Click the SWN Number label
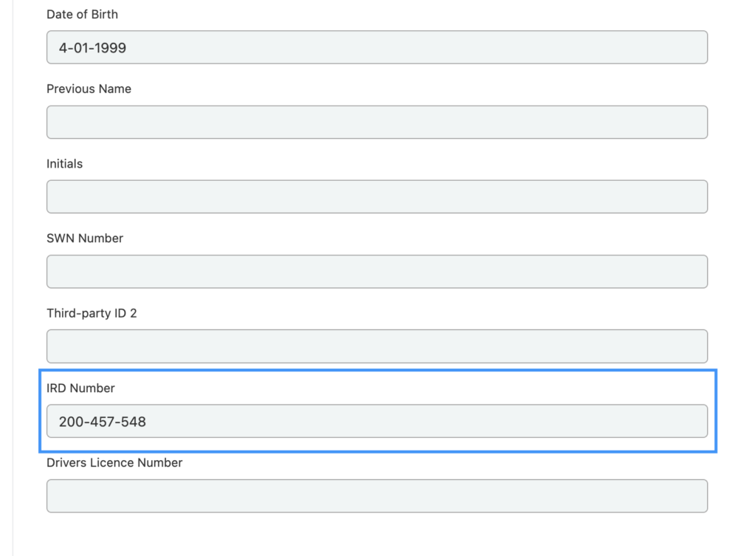Viewport: 756px width, 556px height. (85, 238)
